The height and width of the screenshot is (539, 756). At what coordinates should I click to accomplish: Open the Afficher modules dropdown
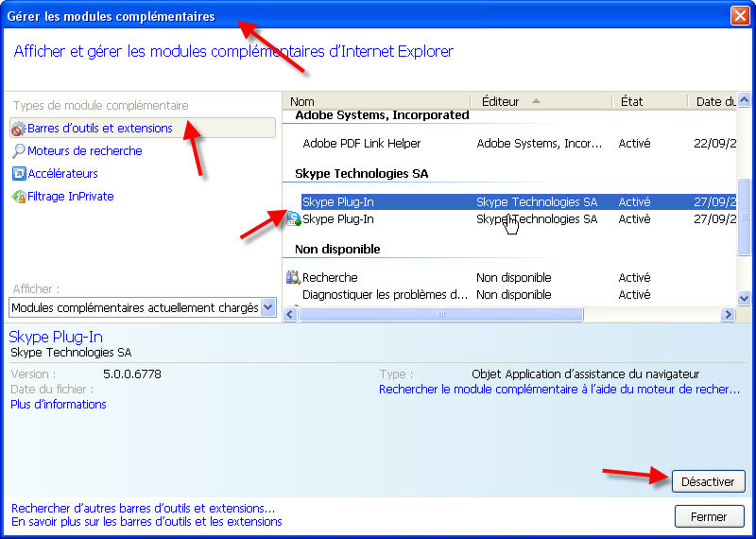coord(143,307)
